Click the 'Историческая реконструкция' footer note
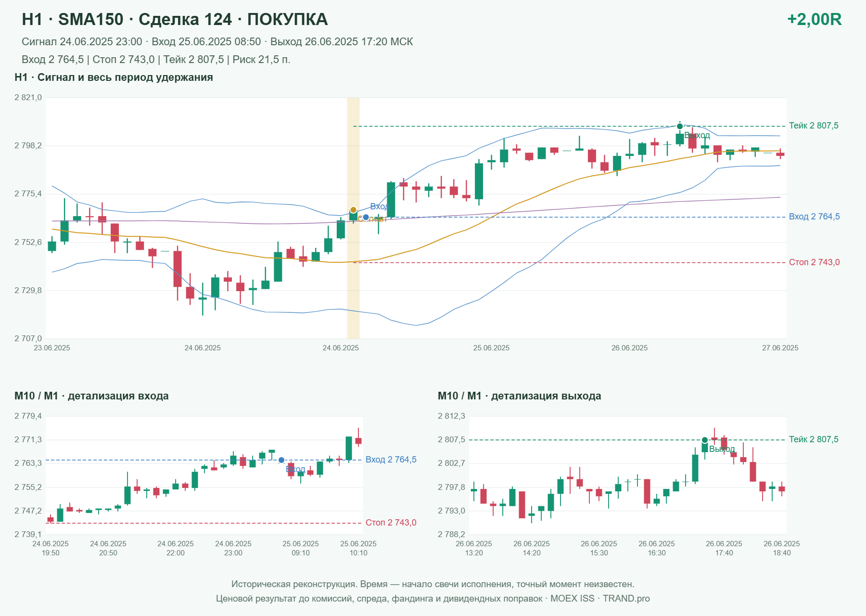This screenshot has height=616, width=866. click(x=433, y=584)
